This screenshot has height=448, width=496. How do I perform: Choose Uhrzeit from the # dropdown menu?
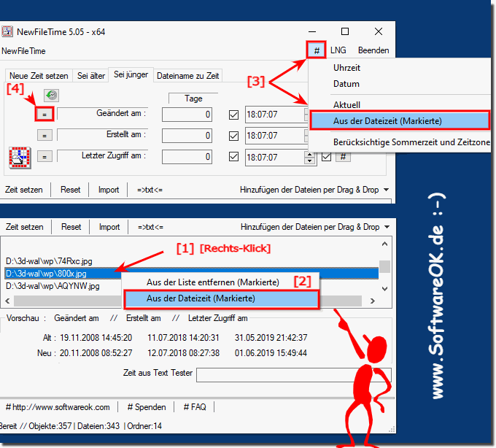pos(346,68)
